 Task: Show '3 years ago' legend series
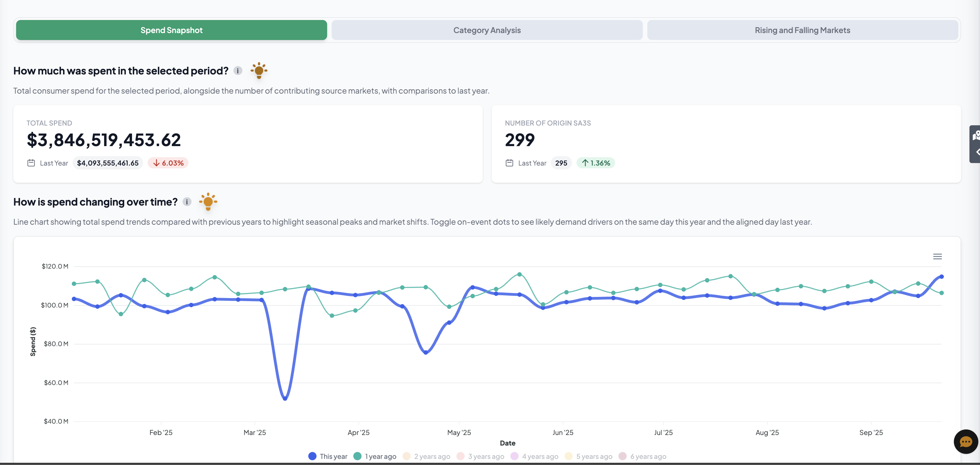click(x=481, y=456)
